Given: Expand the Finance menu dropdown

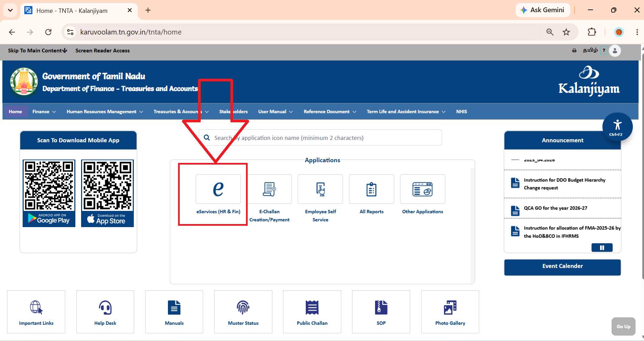Looking at the screenshot, I should [x=44, y=112].
